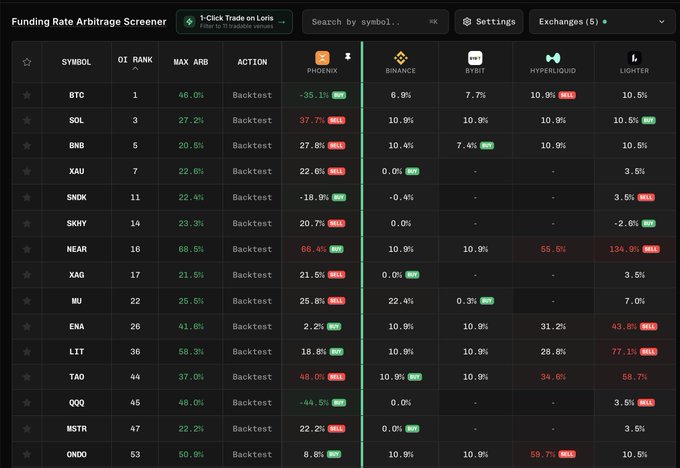680x468 pixels.
Task: Click the 134.9% Lighter rate
Action: pos(624,249)
